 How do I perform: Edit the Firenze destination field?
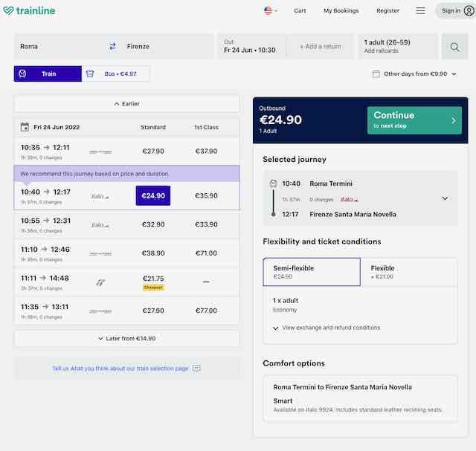(168, 46)
